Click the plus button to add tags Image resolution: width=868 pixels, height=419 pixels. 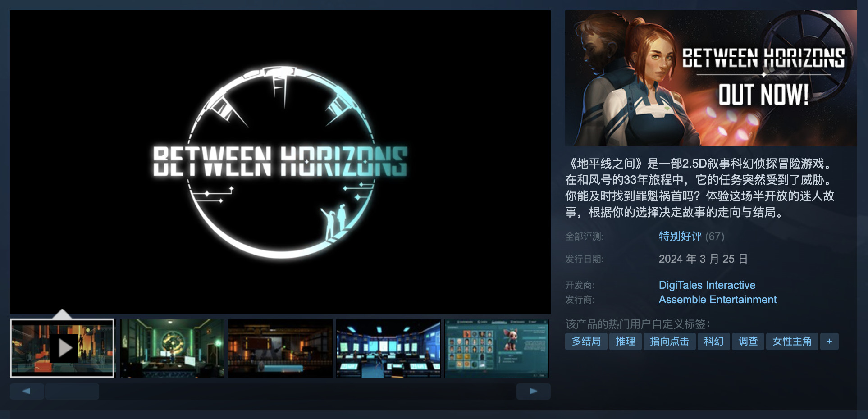click(x=829, y=342)
